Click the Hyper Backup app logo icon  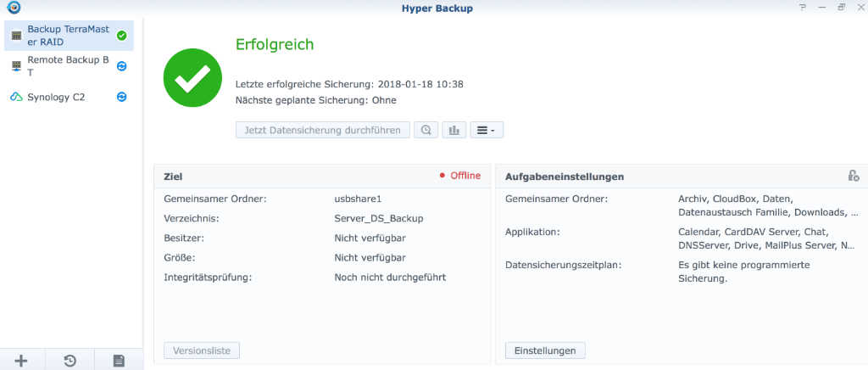(x=14, y=8)
